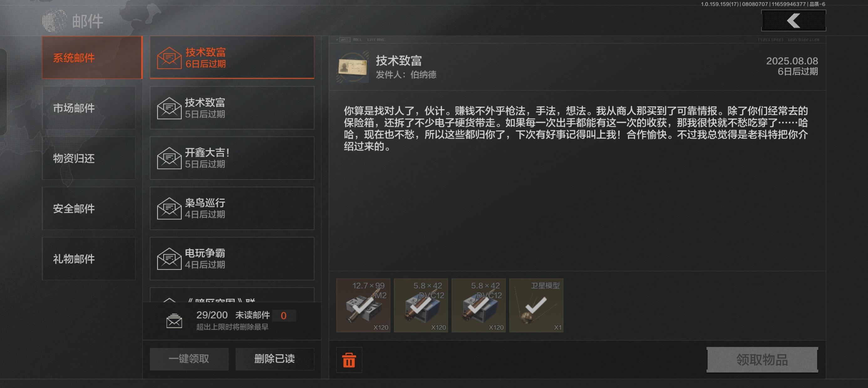This screenshot has width=868, height=388.
Task: Select the 系统邮件 tab
Action: (92, 58)
